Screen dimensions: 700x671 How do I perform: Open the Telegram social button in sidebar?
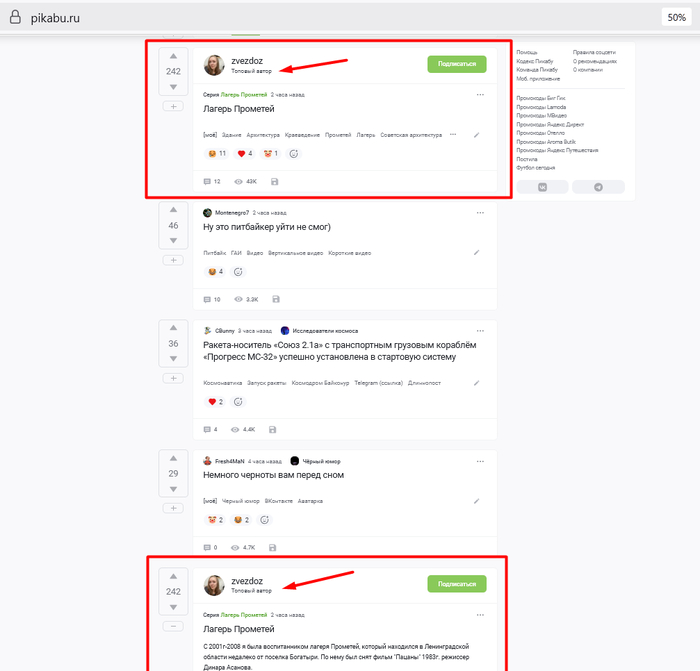598,187
